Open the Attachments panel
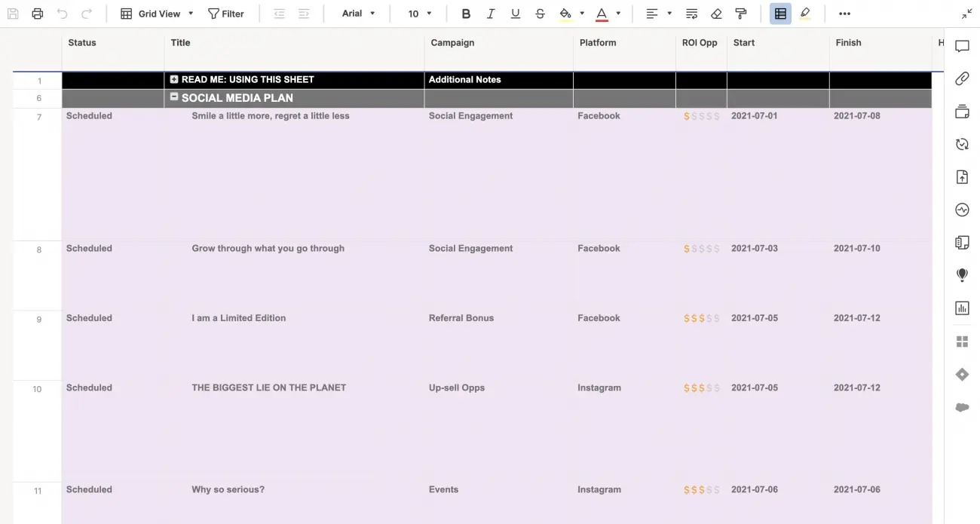 point(962,78)
